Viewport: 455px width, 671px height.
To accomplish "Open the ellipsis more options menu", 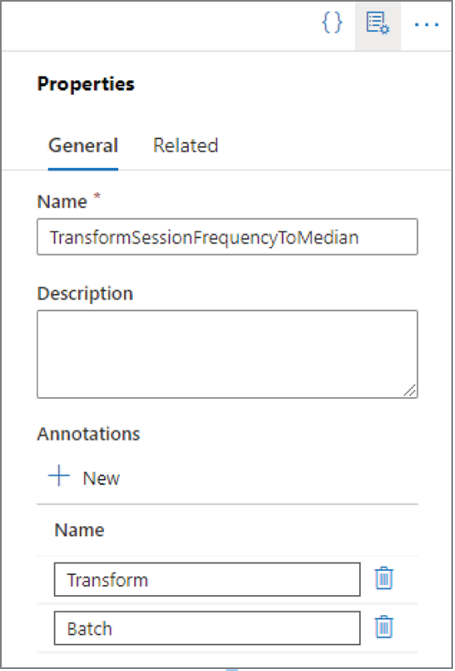I will 426,25.
